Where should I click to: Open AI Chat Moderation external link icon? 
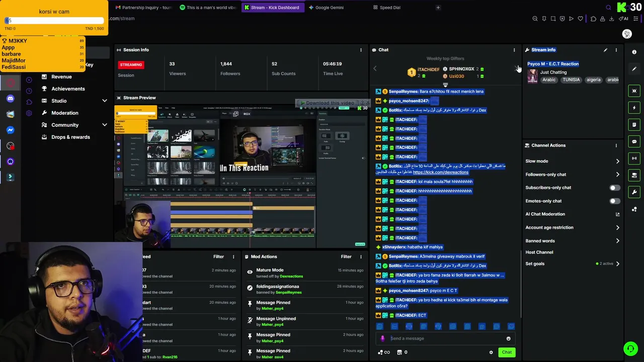618,214
